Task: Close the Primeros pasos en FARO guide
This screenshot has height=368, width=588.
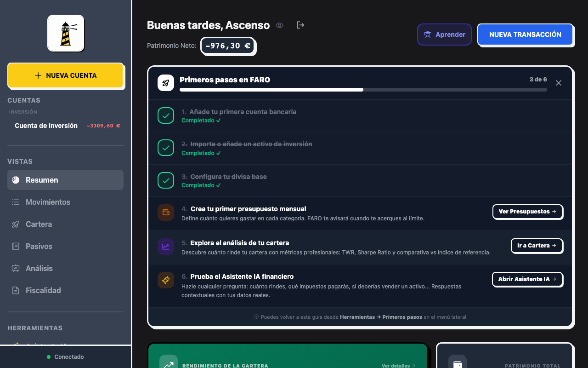Action: [559, 83]
